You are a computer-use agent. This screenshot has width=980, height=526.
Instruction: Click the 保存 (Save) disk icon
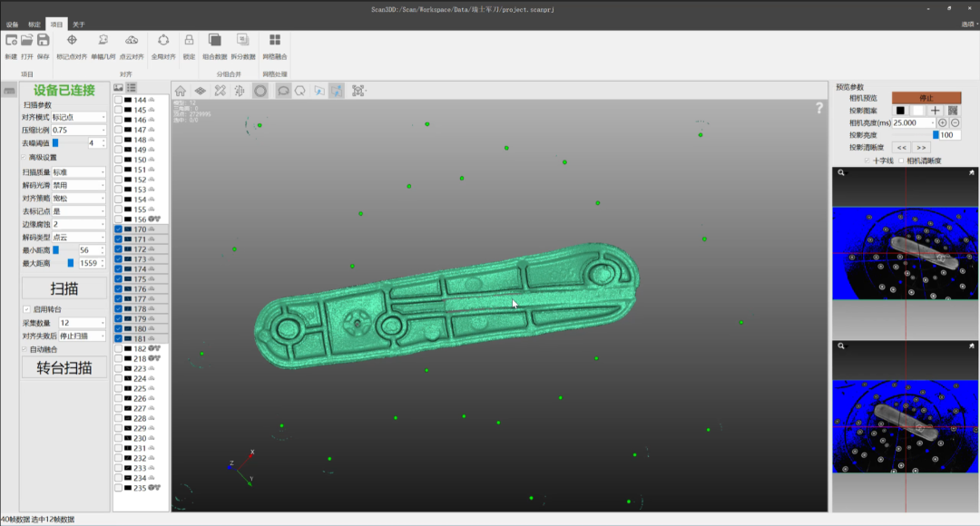coord(44,40)
